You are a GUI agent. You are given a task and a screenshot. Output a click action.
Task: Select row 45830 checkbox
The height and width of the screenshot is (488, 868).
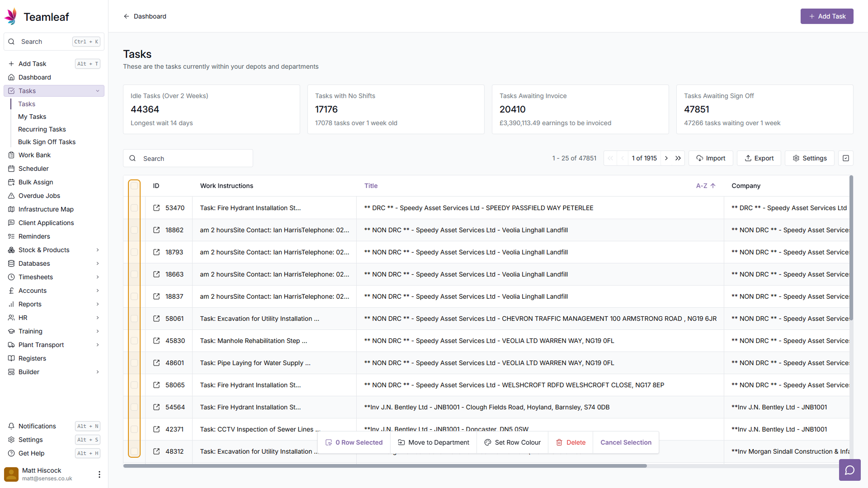[x=134, y=341]
